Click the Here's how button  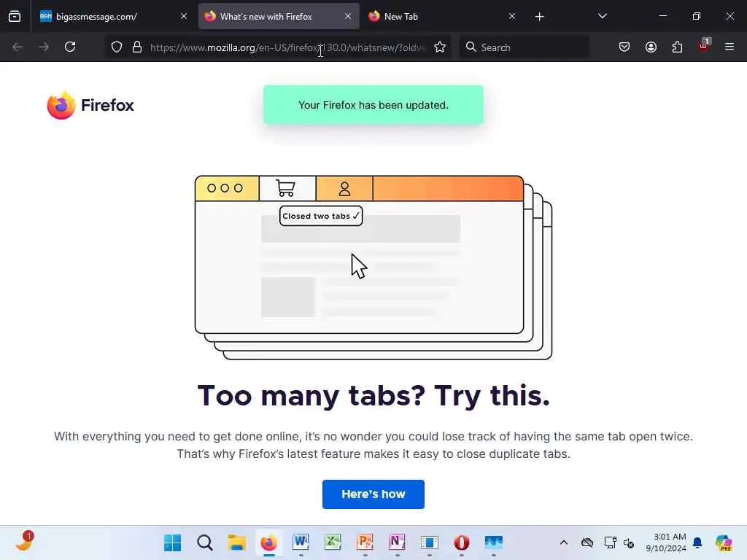coord(373,494)
